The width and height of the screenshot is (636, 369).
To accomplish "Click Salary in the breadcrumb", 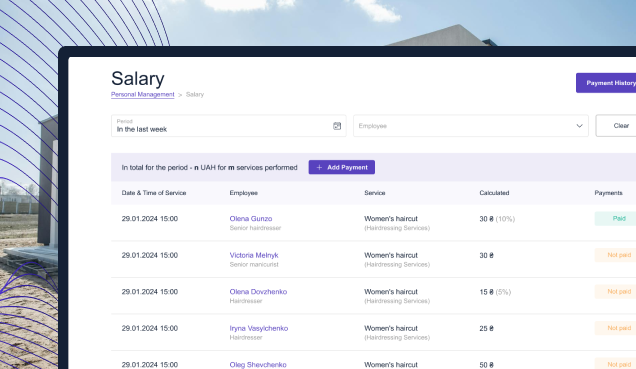I will point(195,94).
